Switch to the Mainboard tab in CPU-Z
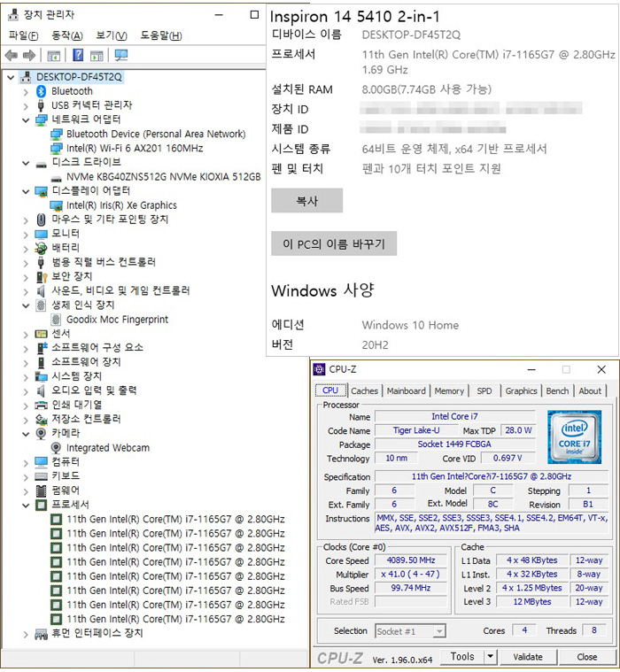 pos(406,390)
